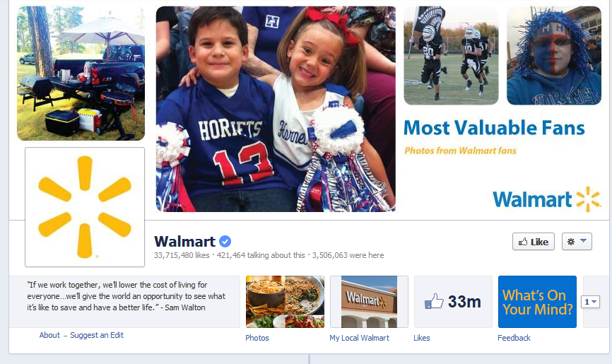This screenshot has width=612, height=364.
Task: View the football players running photo
Action: coord(451,55)
